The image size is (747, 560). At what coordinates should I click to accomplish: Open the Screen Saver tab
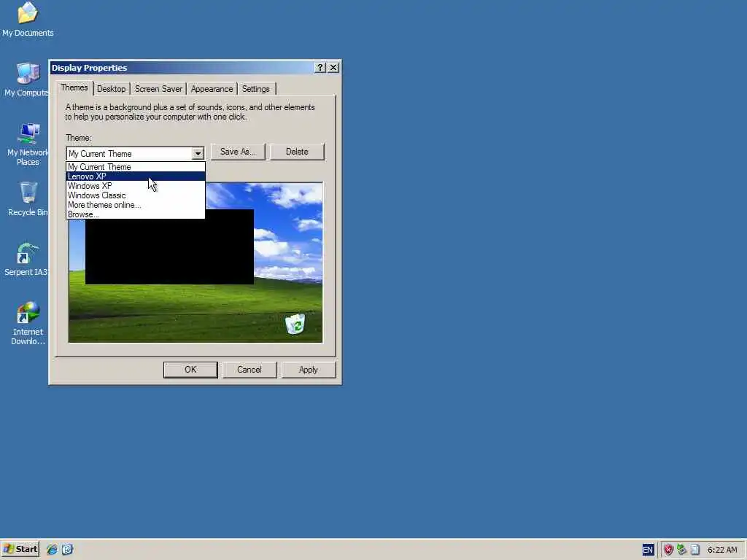(x=158, y=89)
